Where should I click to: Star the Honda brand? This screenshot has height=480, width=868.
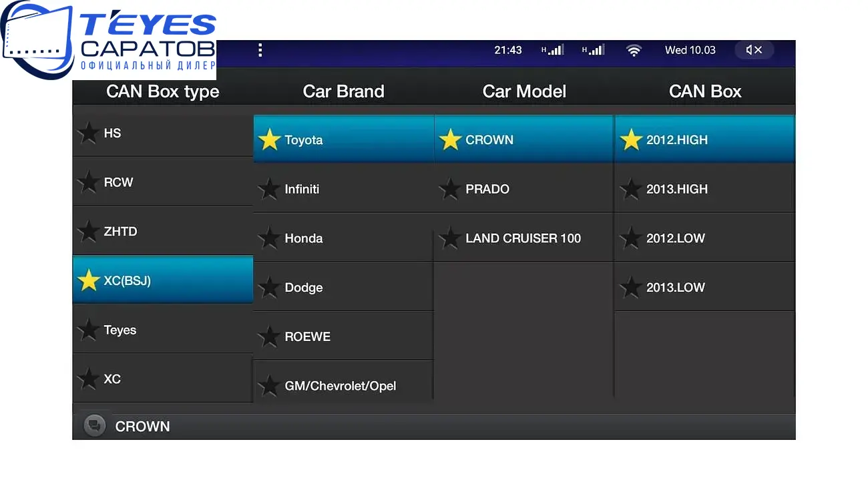(269, 238)
